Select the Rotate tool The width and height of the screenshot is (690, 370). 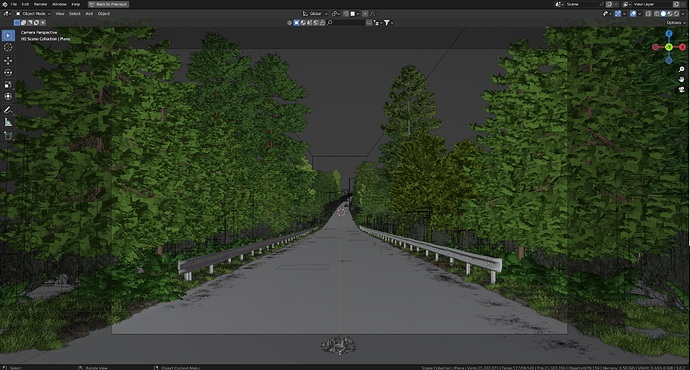pyautogui.click(x=8, y=73)
